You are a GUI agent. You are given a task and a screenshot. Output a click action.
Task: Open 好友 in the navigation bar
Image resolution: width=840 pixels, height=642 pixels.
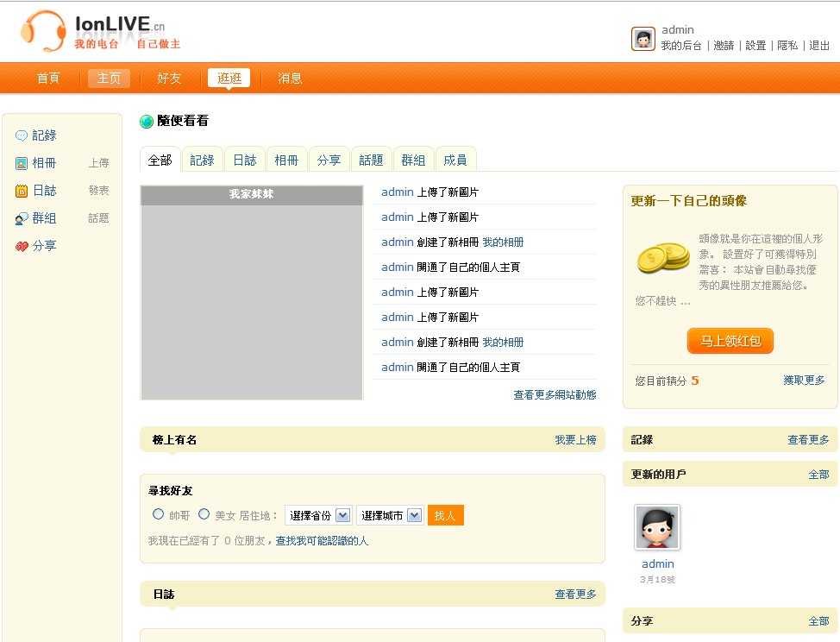click(169, 79)
